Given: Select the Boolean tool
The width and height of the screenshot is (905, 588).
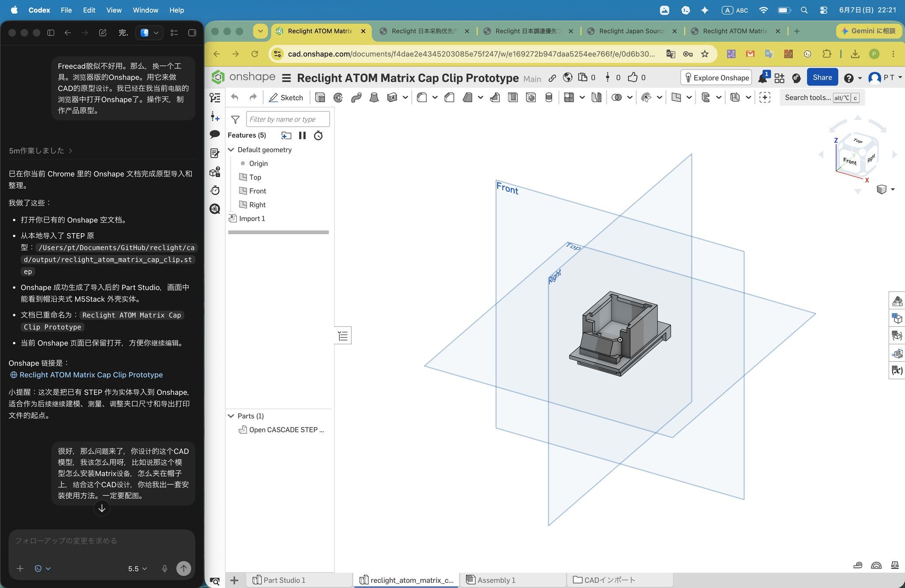Looking at the screenshot, I should pos(617,98).
